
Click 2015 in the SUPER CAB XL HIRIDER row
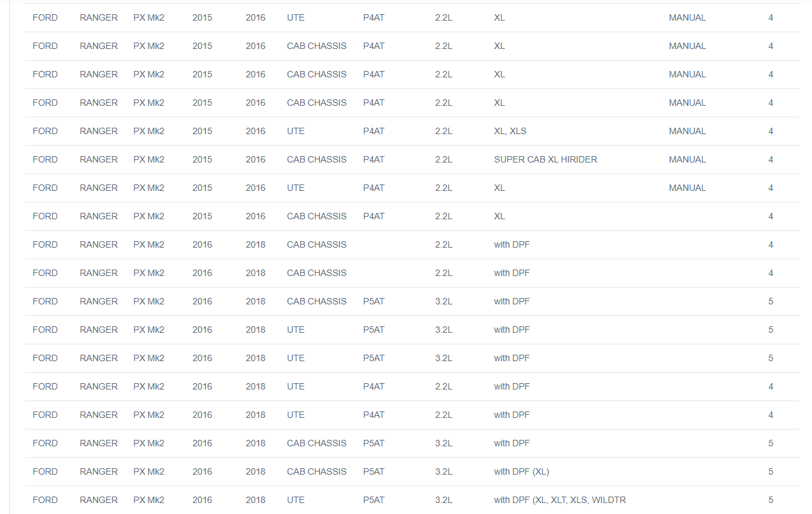click(202, 159)
